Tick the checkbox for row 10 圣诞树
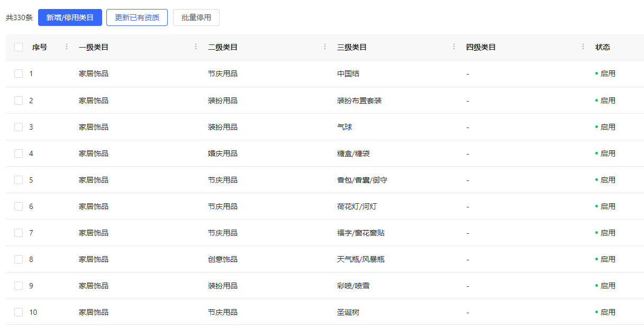 (19, 312)
